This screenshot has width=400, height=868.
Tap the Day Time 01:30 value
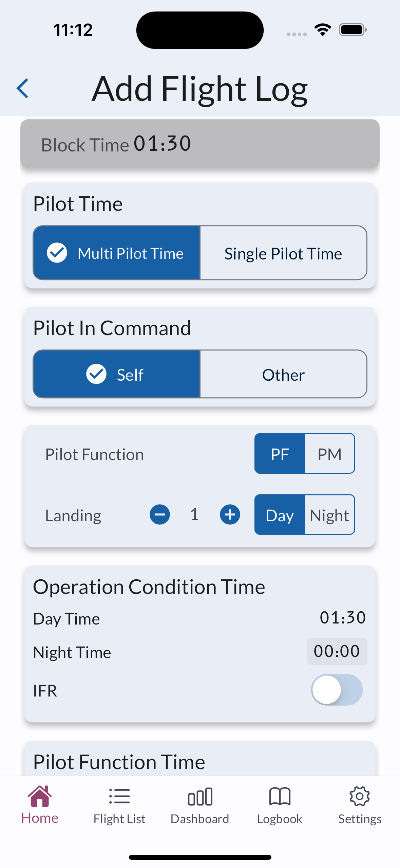(x=343, y=617)
